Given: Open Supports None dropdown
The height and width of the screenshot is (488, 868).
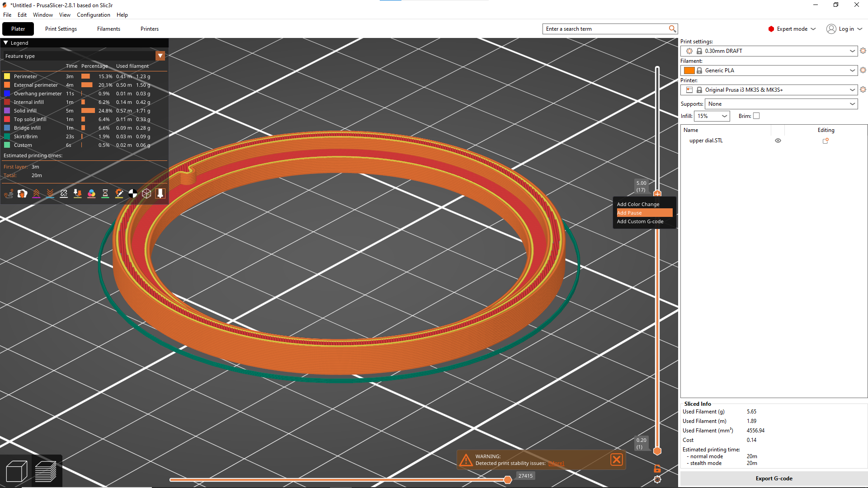Looking at the screenshot, I should (781, 104).
